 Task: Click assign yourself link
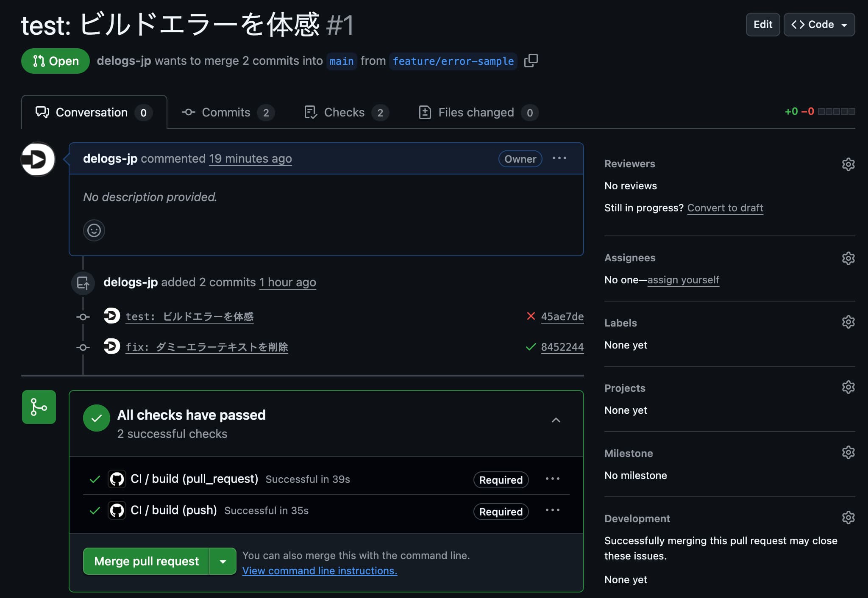tap(683, 280)
